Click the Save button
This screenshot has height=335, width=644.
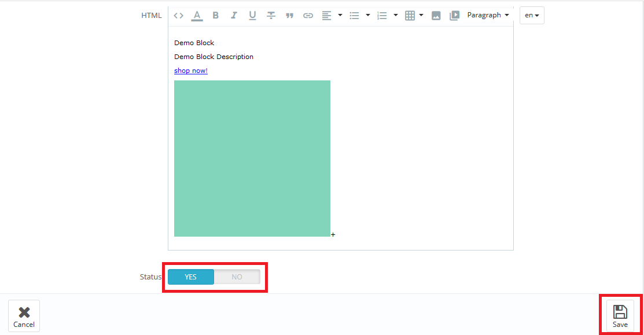tap(620, 316)
